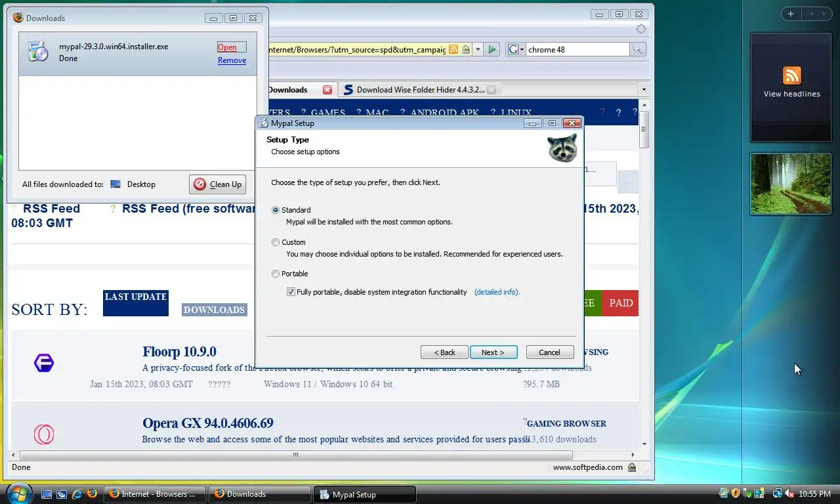Viewport: 840px width, 504px height.
Task: Click the magnifier search button
Action: pyautogui.click(x=637, y=49)
